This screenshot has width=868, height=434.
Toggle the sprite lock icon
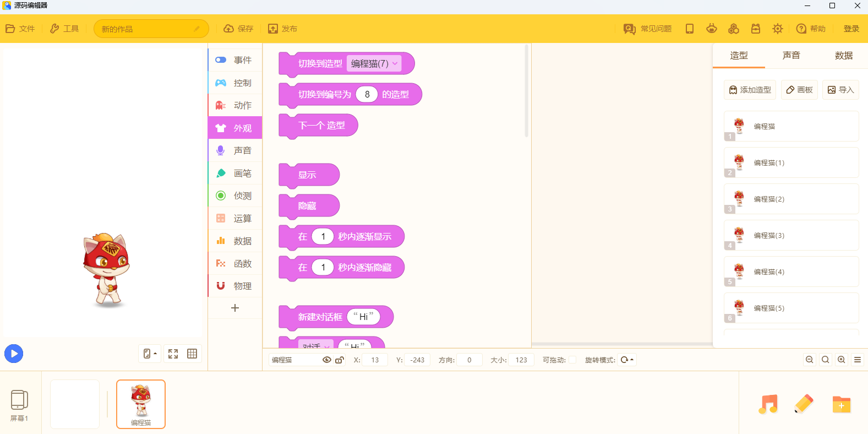click(x=340, y=360)
